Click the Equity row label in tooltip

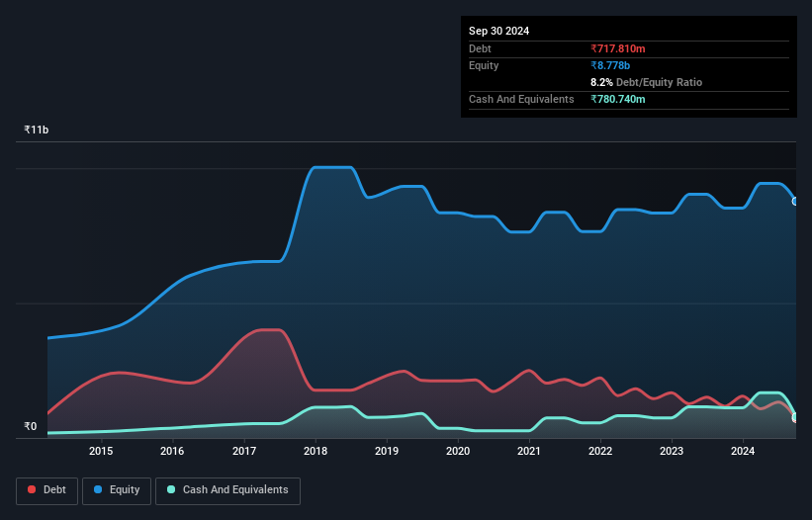point(484,65)
